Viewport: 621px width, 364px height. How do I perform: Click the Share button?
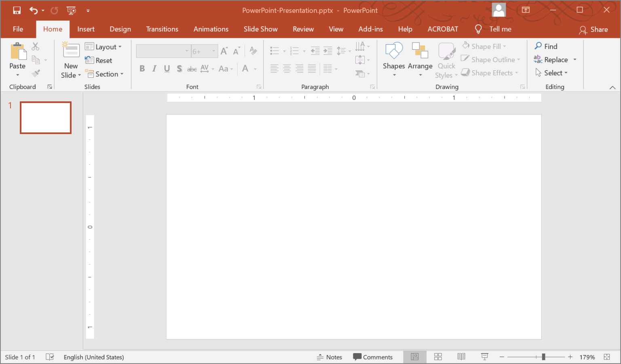coord(594,29)
